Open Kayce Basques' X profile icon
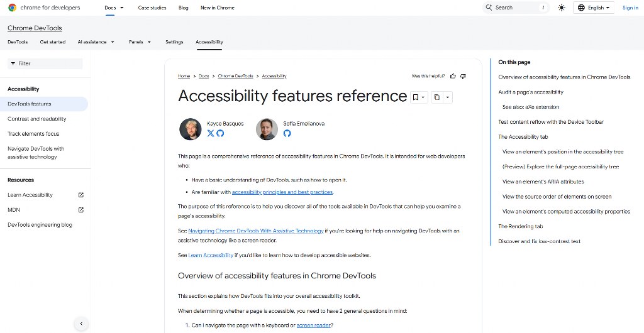This screenshot has width=644, height=333. 211,133
